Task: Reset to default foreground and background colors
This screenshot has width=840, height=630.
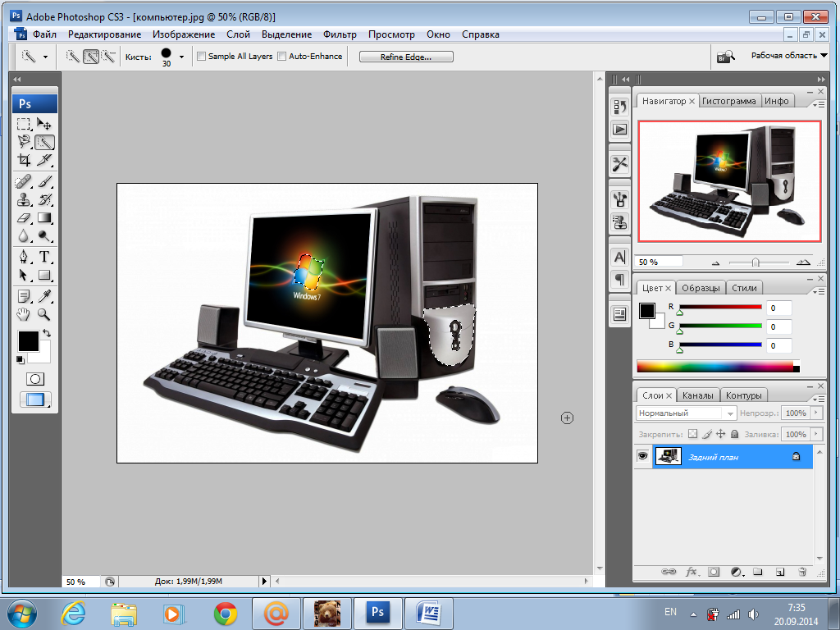Action: (x=21, y=360)
